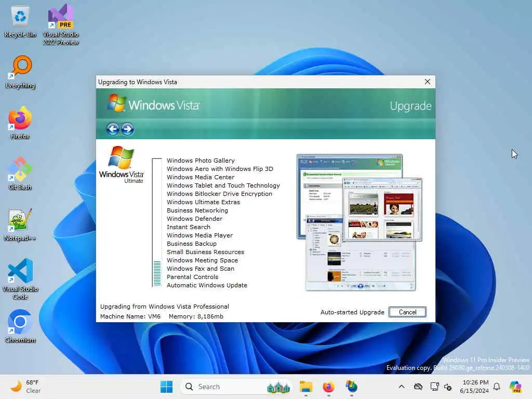Open the notifications bell
Image resolution: width=532 pixels, height=399 pixels.
click(x=497, y=387)
